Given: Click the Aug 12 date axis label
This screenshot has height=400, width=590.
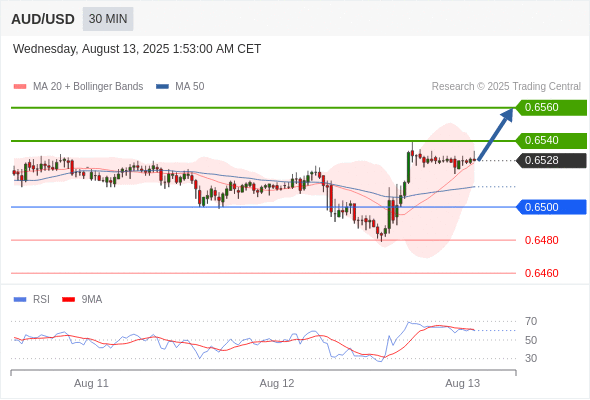Looking at the screenshot, I should click(x=277, y=383).
